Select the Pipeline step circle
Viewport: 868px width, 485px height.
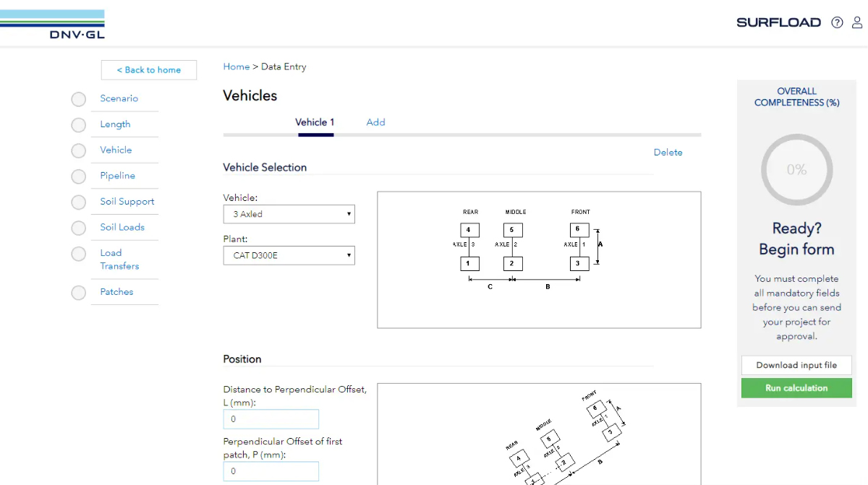point(79,176)
